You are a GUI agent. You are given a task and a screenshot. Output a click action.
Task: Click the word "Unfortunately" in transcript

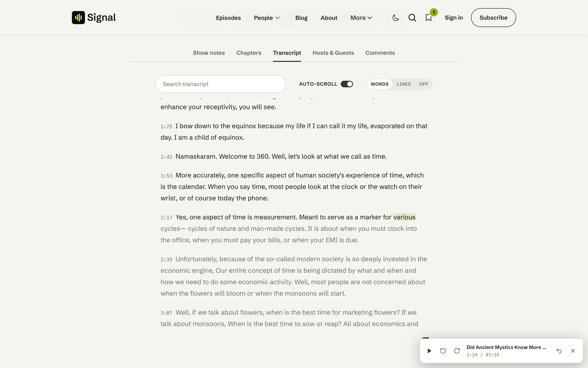[196, 259]
